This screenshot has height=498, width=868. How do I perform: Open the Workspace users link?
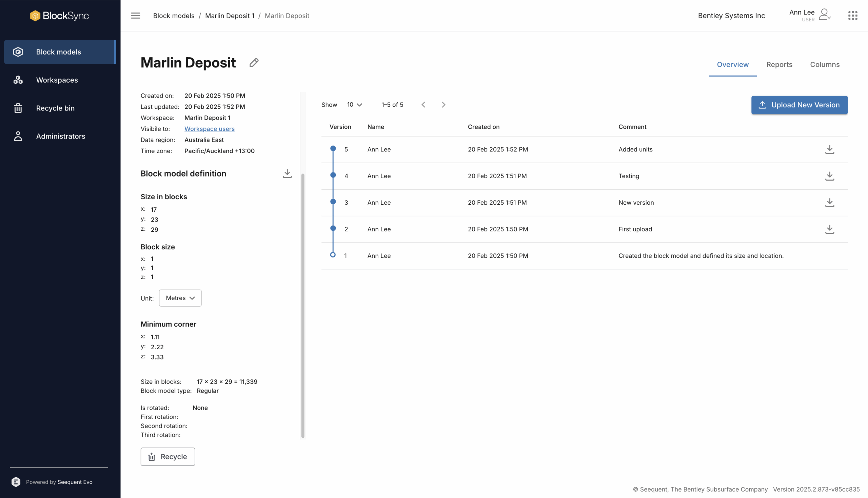209,129
